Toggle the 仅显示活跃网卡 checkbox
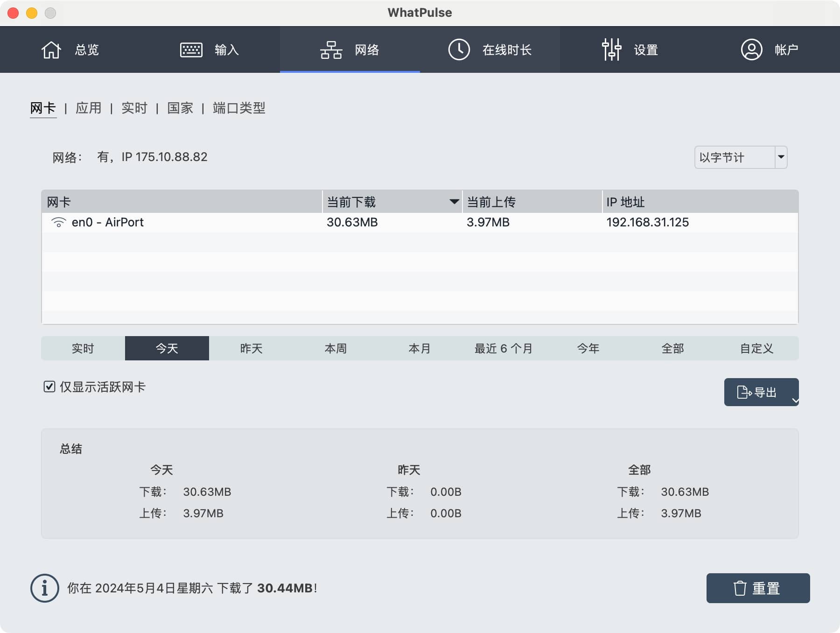This screenshot has width=840, height=633. (x=49, y=387)
